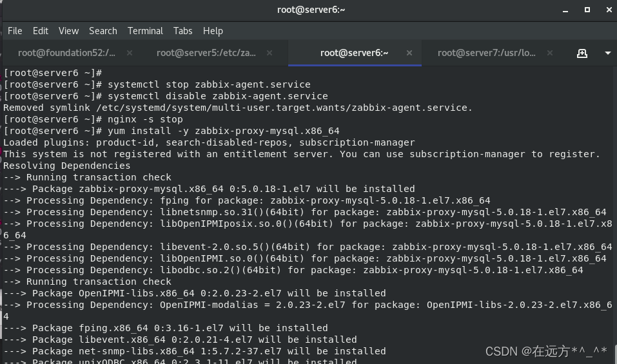Image resolution: width=617 pixels, height=364 pixels.
Task: Click the 'Package OpenIPMI-libs.x86_64' line
Action: [x=195, y=293]
